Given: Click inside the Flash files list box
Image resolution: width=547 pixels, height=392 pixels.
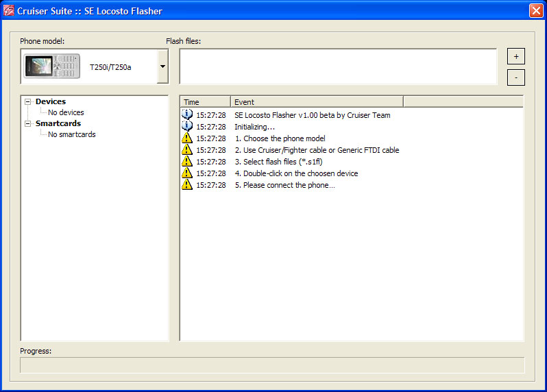Looking at the screenshot, I should 338,66.
